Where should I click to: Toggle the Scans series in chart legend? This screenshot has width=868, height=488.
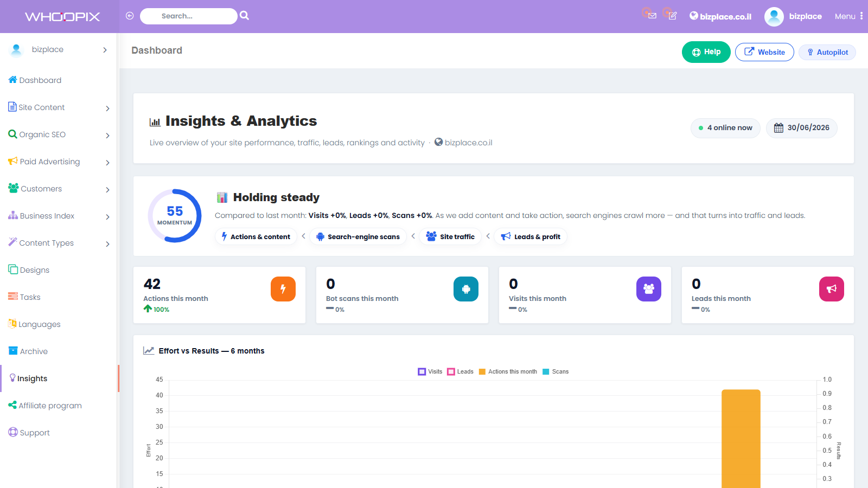point(556,372)
